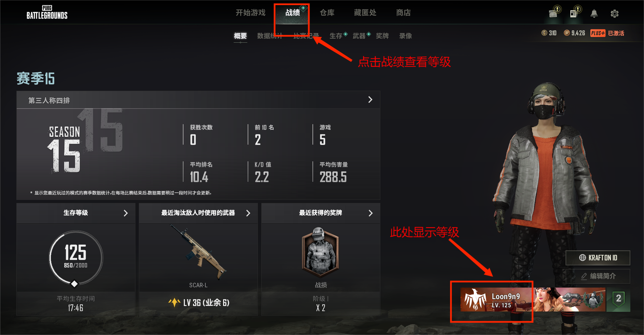Viewport: 644px width, 335px height.
Task: Expand the 第三人称四排 mode selector arrow
Action: [x=370, y=100]
